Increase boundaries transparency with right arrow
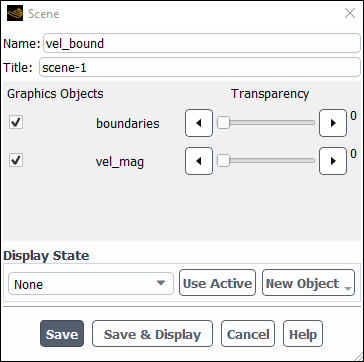364x362 pixels. coord(333,123)
